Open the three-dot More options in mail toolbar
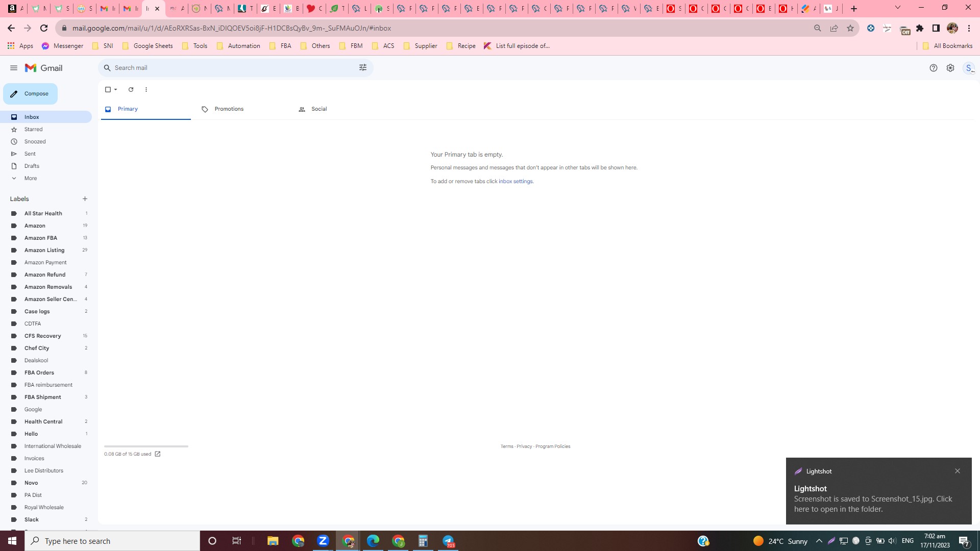 [x=146, y=90]
